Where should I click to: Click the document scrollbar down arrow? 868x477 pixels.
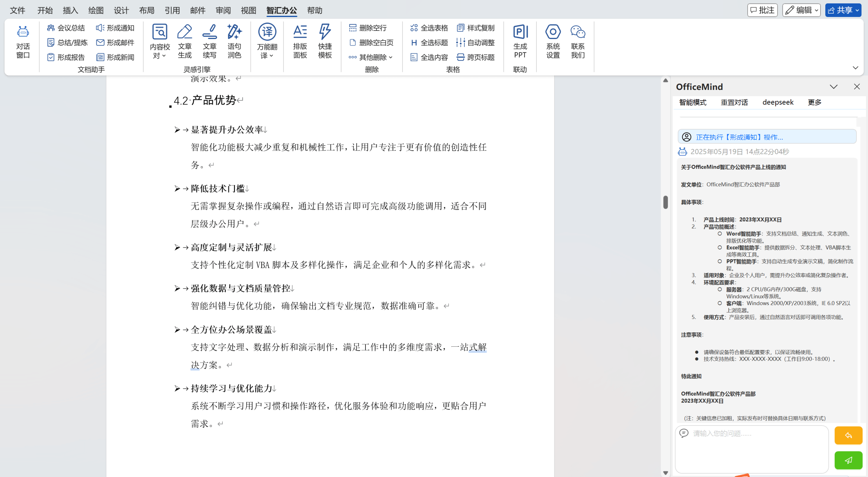[x=665, y=473]
